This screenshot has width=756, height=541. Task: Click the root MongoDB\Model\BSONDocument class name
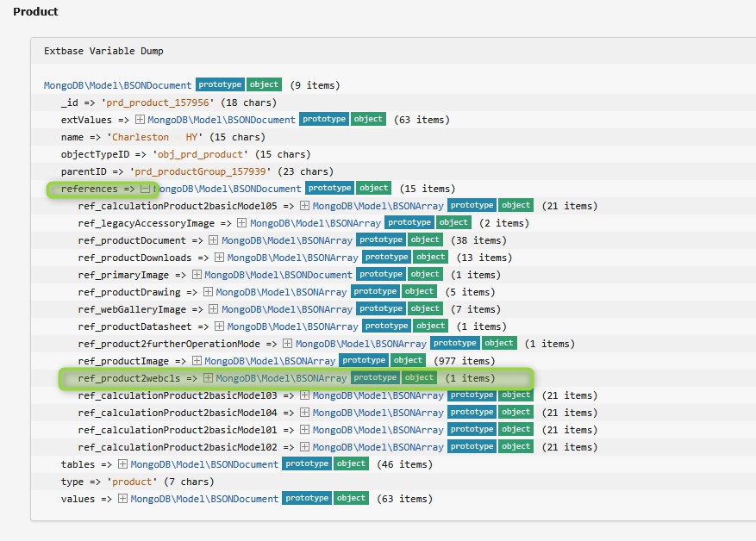[118, 85]
